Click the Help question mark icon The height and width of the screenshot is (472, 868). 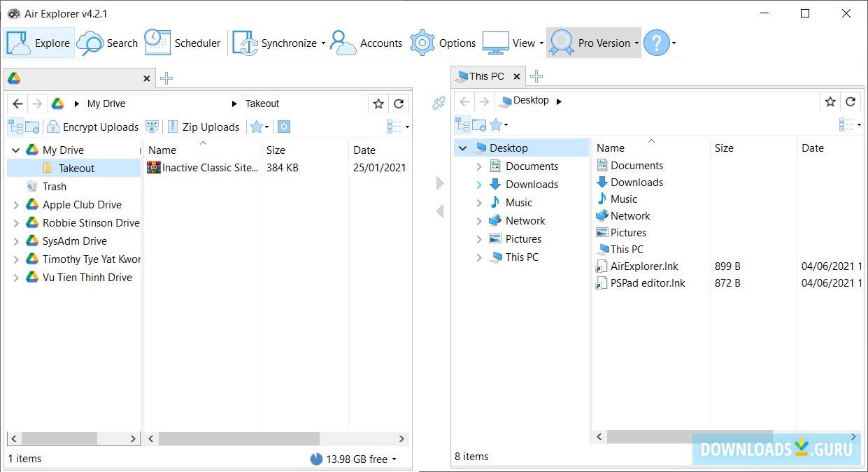[656, 43]
